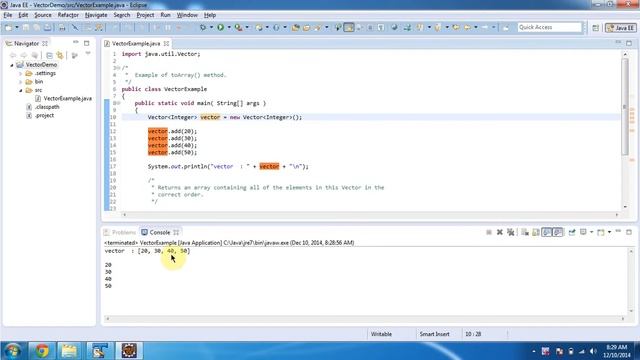Click the Print icon in the toolbar
Image resolution: width=640 pixels, height=360 pixels.
pos(62,27)
